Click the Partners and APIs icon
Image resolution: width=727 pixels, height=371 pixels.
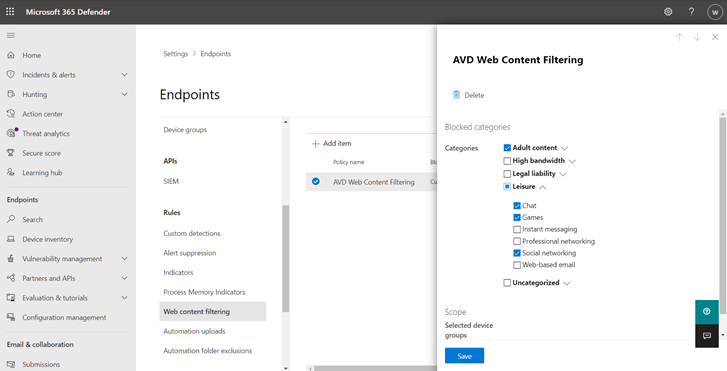point(11,278)
